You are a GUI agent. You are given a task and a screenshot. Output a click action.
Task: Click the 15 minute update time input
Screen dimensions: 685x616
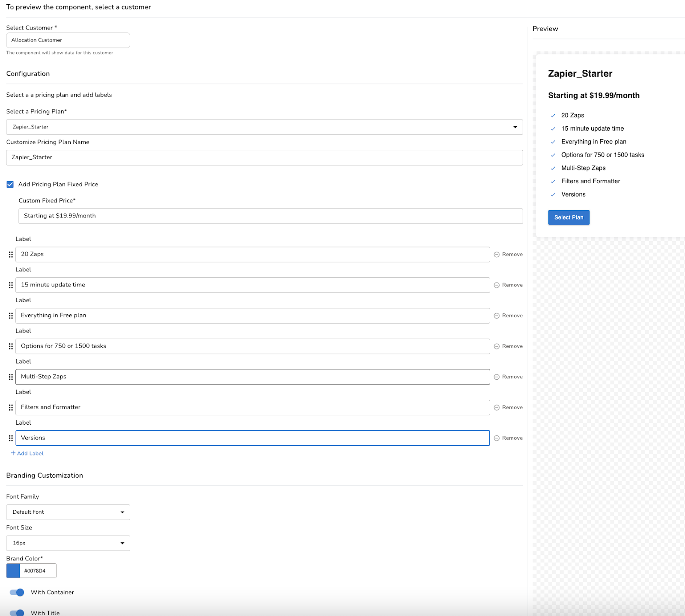(253, 285)
